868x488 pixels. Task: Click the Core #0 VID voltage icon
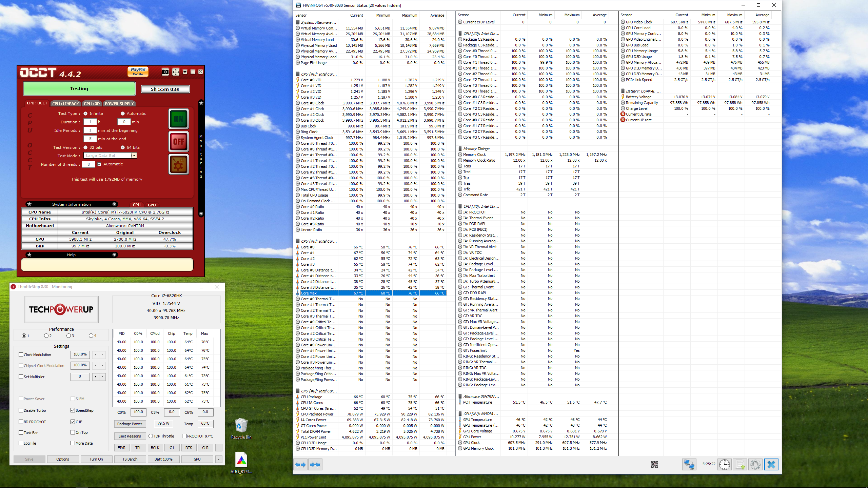tap(298, 80)
